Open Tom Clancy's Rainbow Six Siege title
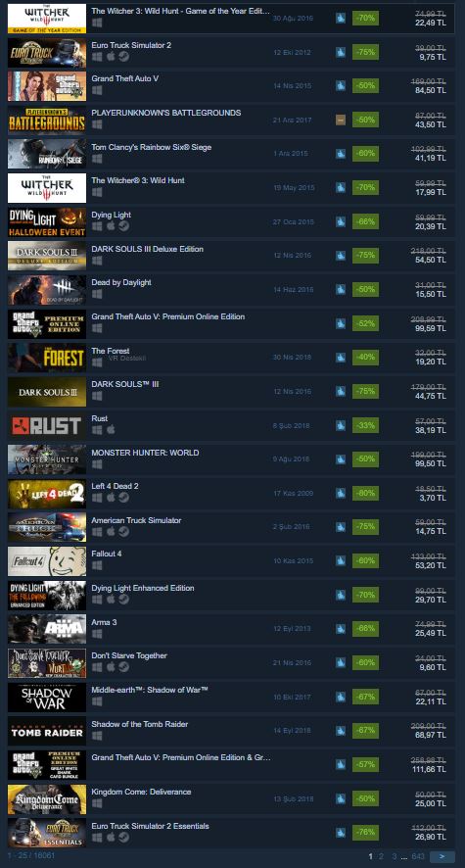 (151, 147)
